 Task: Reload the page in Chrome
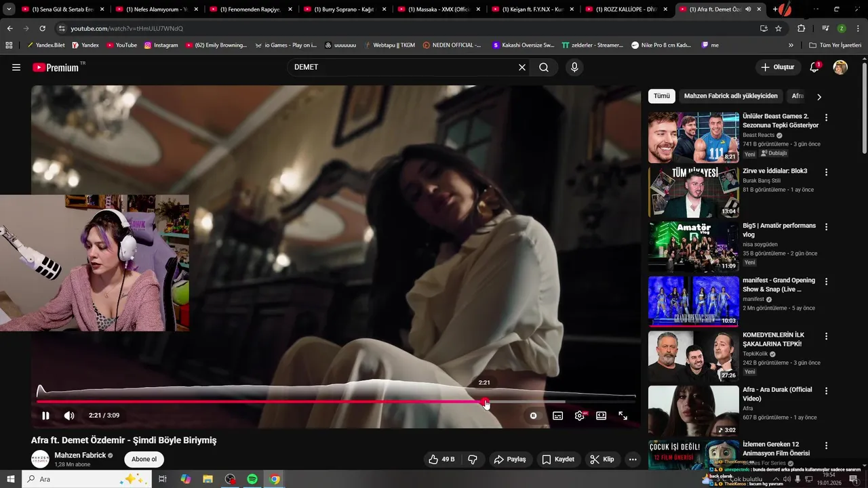pos(42,28)
